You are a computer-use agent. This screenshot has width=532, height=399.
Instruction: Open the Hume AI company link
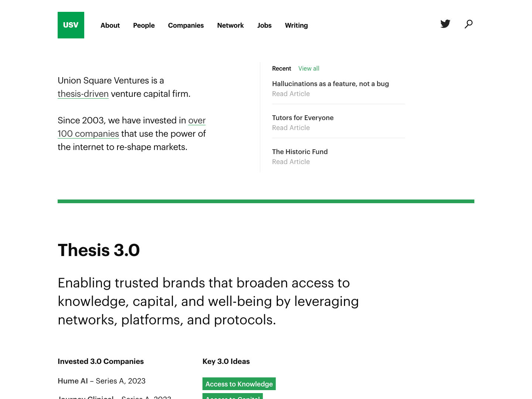73,381
